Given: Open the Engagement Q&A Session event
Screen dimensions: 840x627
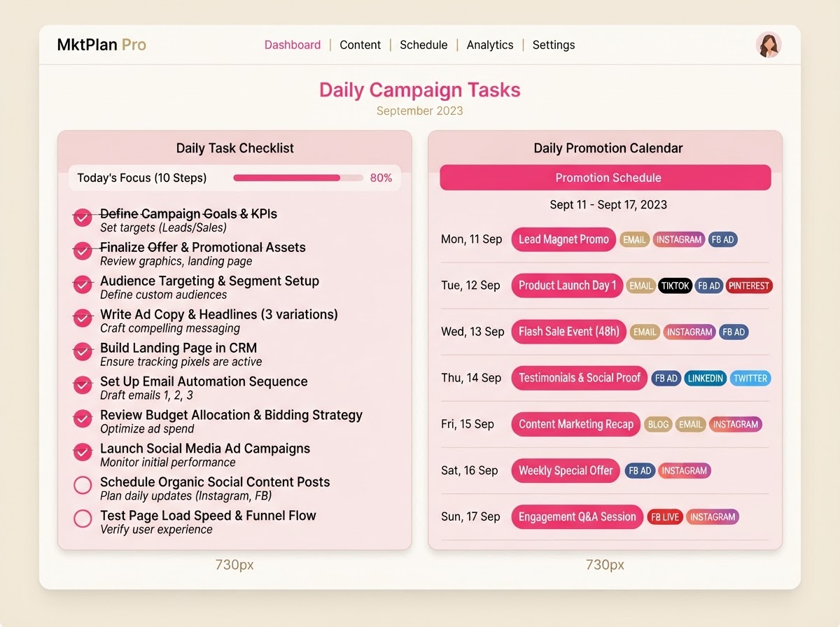Looking at the screenshot, I should click(x=577, y=517).
